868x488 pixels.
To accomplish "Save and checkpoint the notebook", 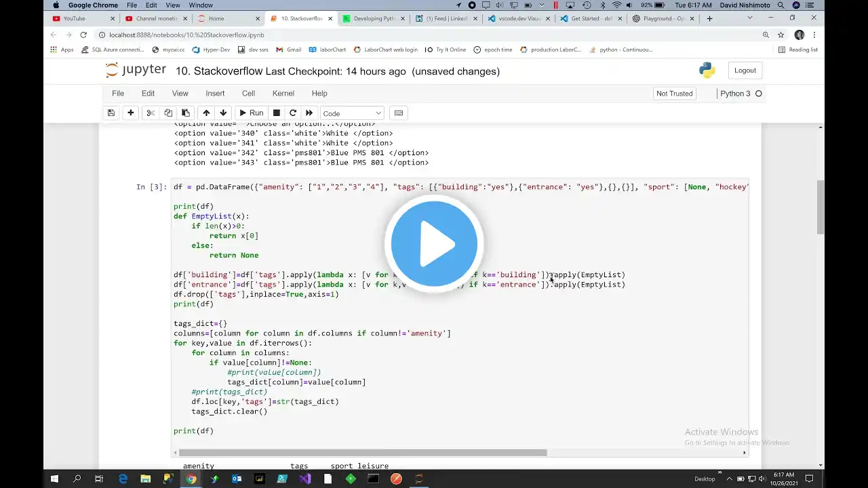I will (x=111, y=113).
